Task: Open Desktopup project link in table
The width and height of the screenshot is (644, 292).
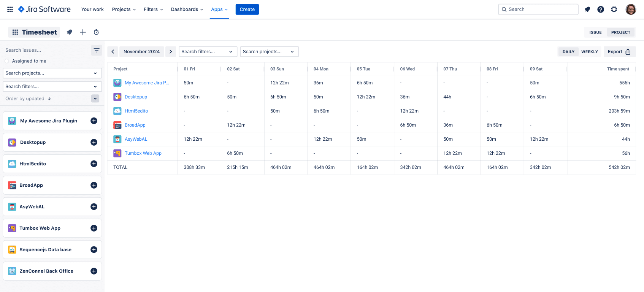Action: (x=136, y=97)
